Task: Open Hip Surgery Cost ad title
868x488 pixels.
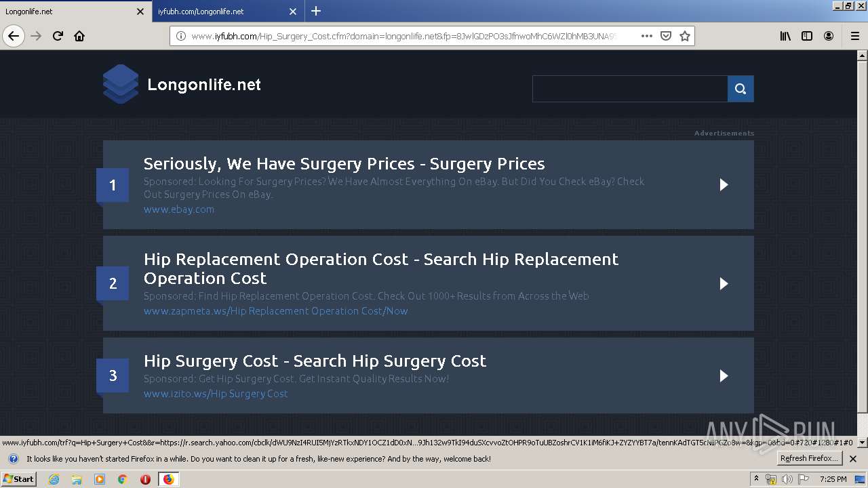Action: click(x=315, y=361)
